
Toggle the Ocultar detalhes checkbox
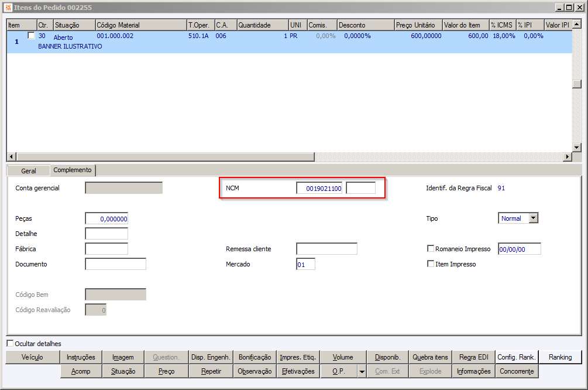[x=10, y=343]
